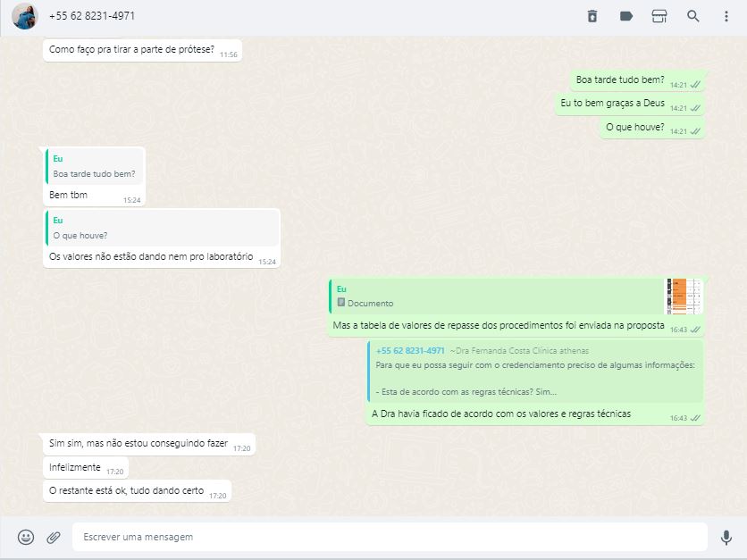Click phone number inside the quoted Dra Fernanda message
This screenshot has height=560, width=747.
(410, 351)
